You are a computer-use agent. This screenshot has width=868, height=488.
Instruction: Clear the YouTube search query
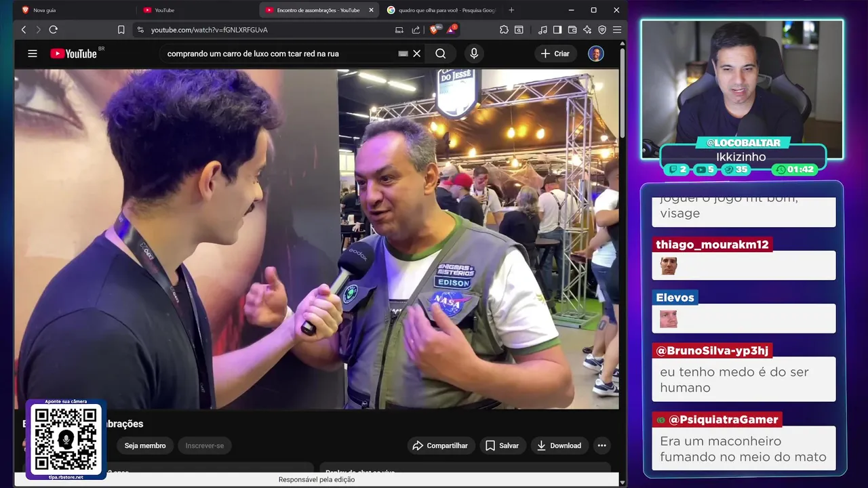417,54
